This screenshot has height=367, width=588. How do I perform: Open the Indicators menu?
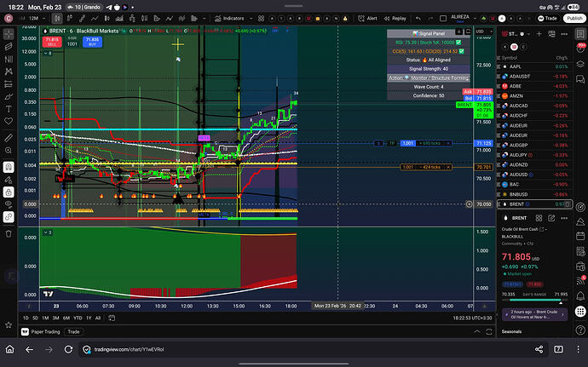pyautogui.click(x=228, y=19)
